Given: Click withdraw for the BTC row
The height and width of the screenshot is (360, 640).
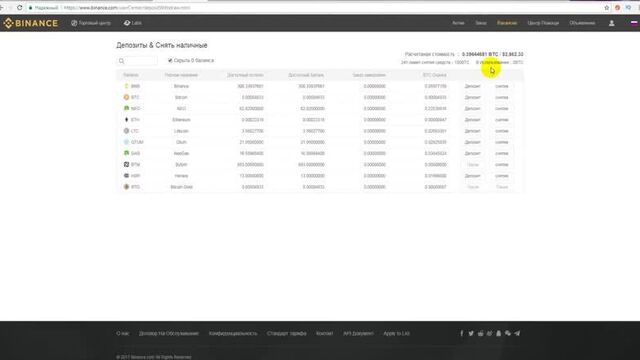Looking at the screenshot, I should click(502, 98).
